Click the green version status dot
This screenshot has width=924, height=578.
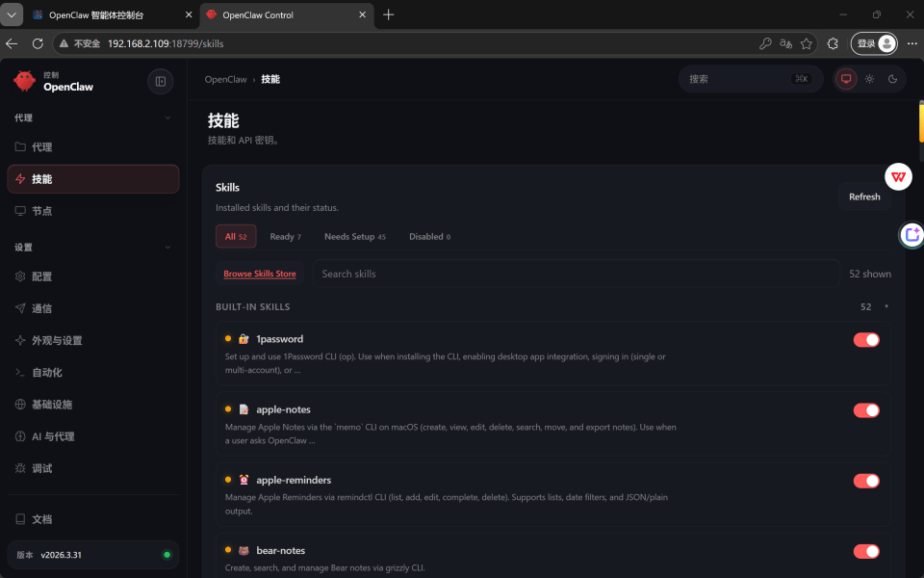[167, 555]
